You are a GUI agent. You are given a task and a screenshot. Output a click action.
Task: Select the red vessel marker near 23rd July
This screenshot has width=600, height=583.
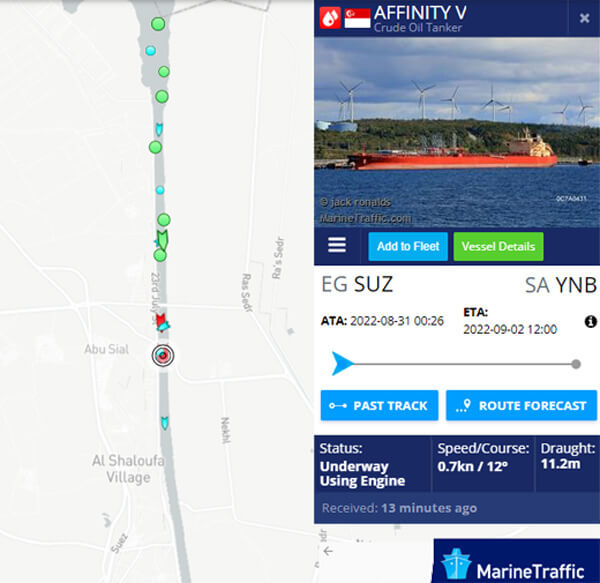pyautogui.click(x=161, y=320)
